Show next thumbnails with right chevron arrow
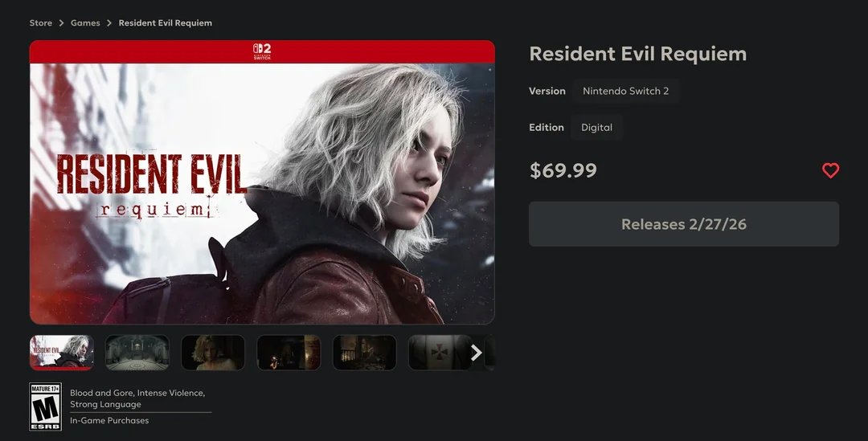Viewport: 868px width, 441px height. [476, 353]
